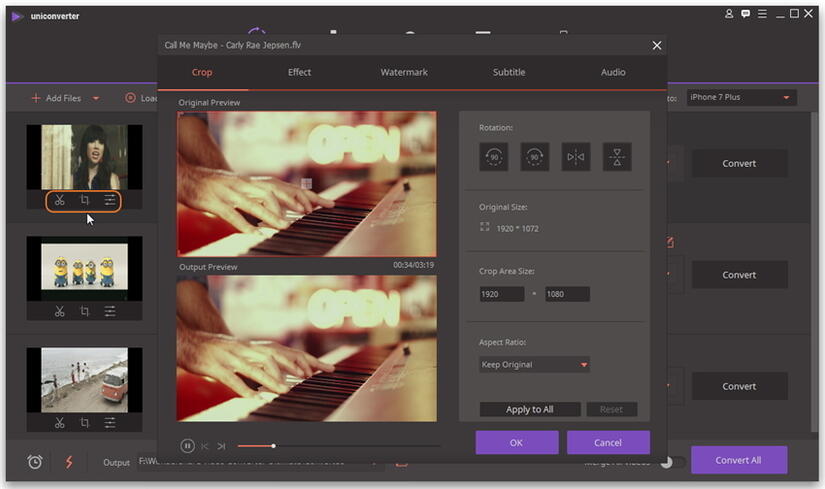
Task: Click the high speed conversion lightning icon
Action: click(69, 462)
